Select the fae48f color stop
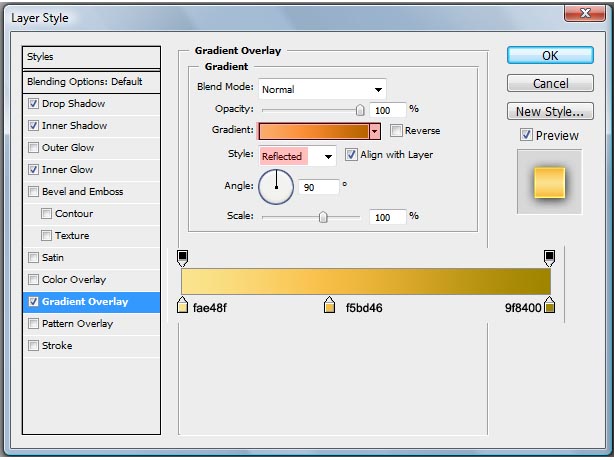The height and width of the screenshot is (460, 615). pyautogui.click(x=182, y=305)
